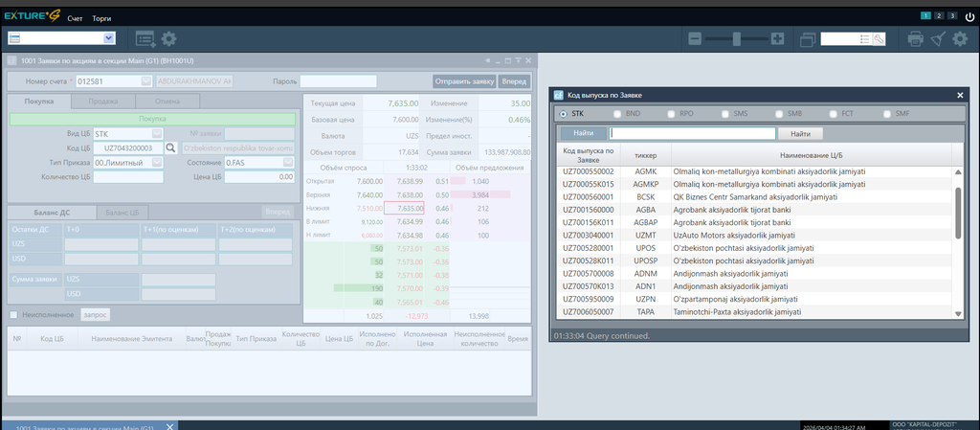The width and height of the screenshot is (980, 430).
Task: Click the add-screen-list icon in top toolbar
Action: [x=145, y=39]
